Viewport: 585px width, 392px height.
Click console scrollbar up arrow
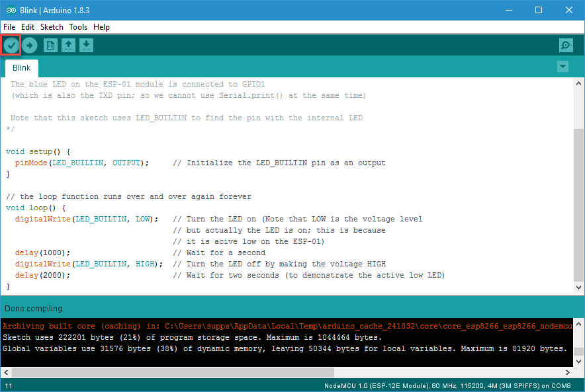(x=578, y=324)
